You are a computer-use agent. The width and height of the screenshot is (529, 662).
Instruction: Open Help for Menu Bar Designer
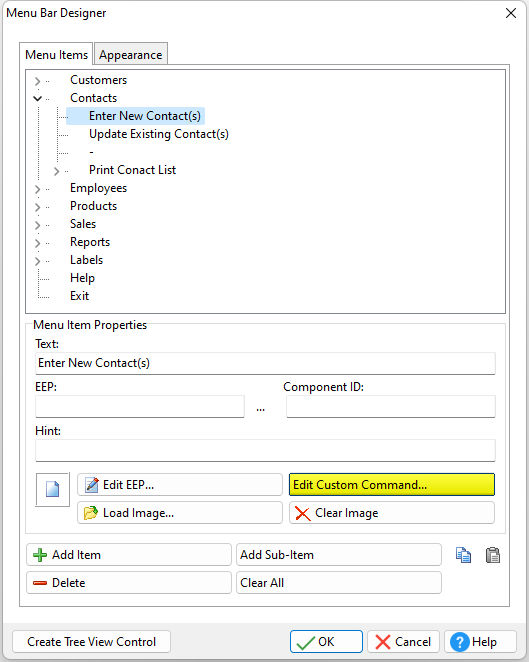tap(480, 642)
